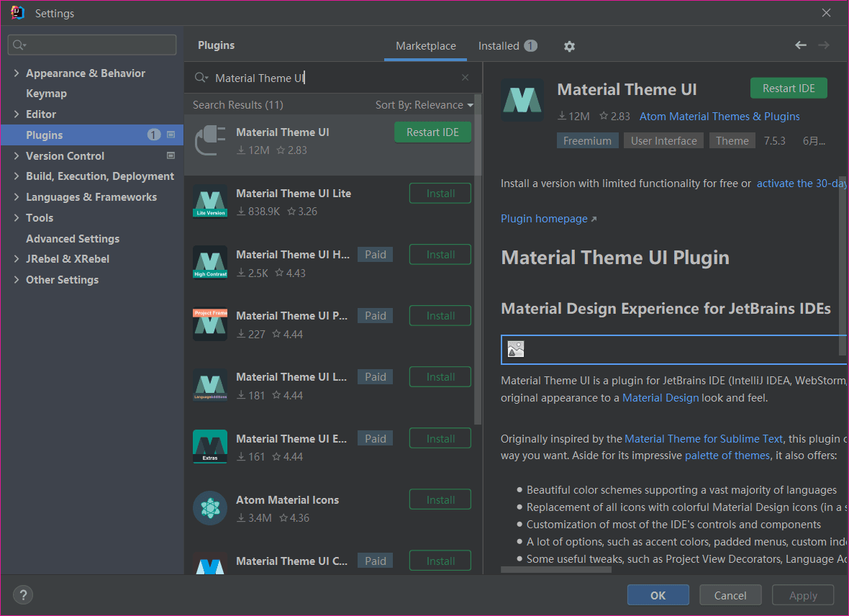Open the palette of themes link
The height and width of the screenshot is (616, 849).
[727, 456]
